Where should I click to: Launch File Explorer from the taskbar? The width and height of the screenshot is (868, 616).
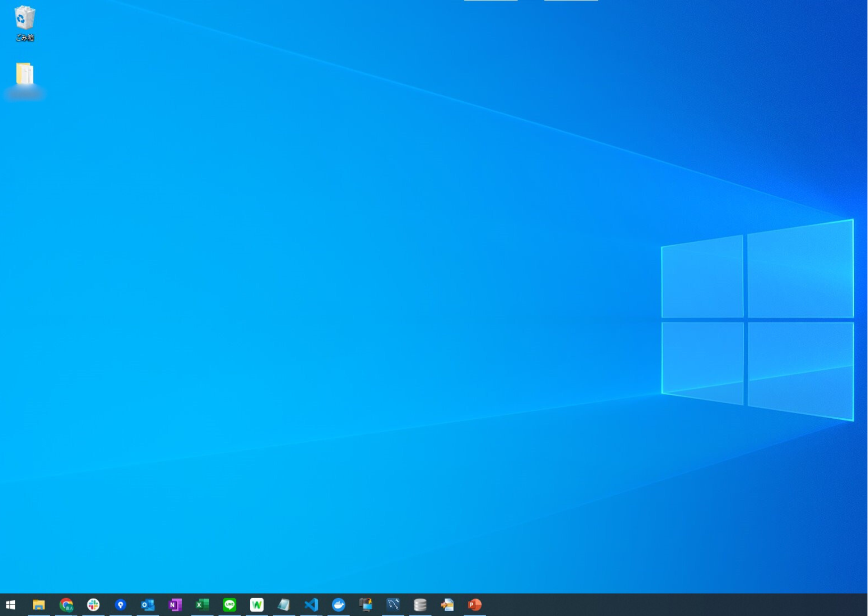[38, 605]
